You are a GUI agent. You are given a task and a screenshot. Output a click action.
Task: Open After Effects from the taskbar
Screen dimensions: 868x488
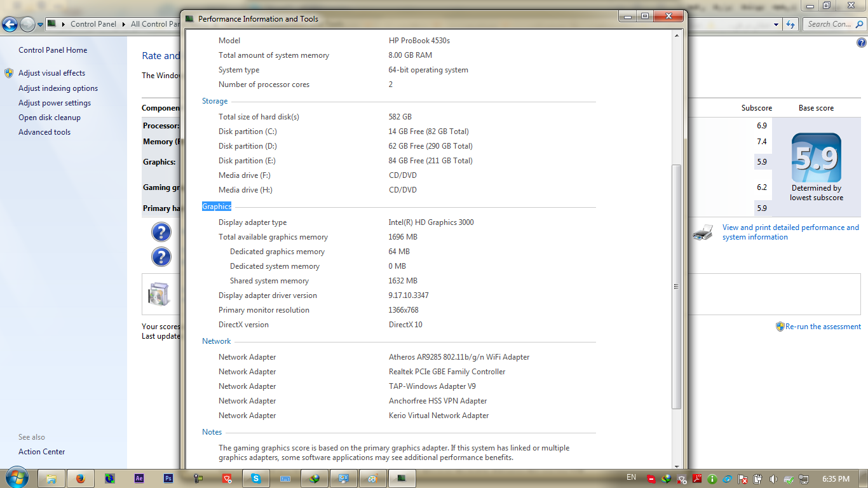[x=139, y=478]
